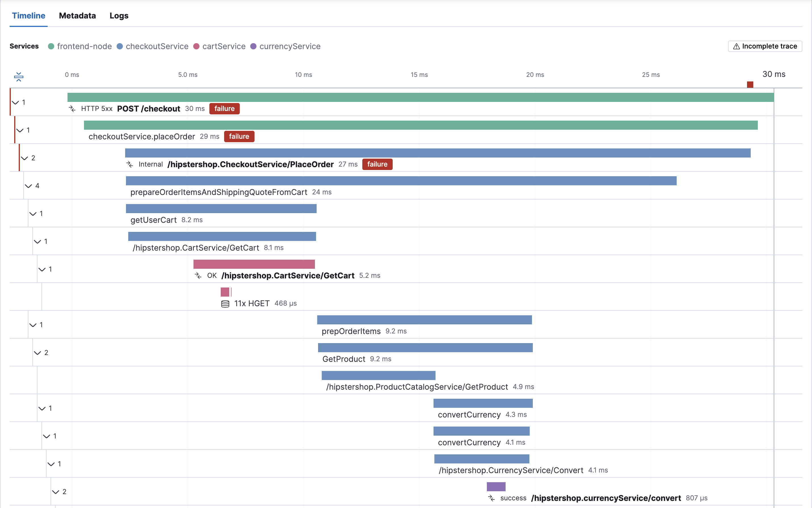Click the collapse-all spans icon above the timeline
Image resolution: width=812 pixels, height=508 pixels.
coord(18,77)
